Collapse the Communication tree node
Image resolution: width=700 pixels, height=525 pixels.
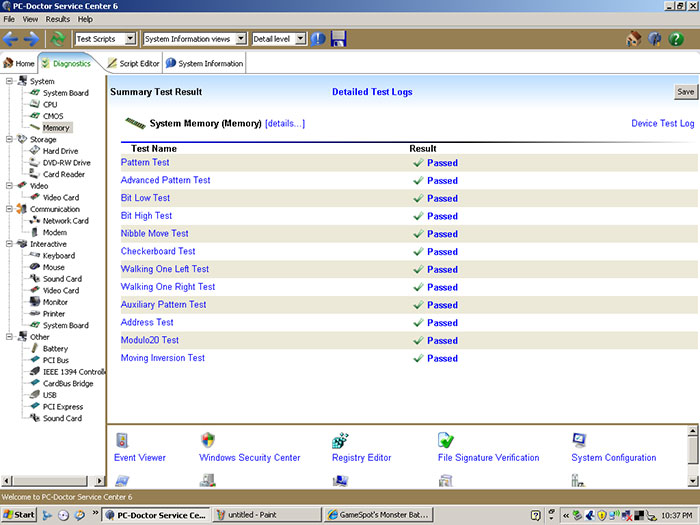9,208
